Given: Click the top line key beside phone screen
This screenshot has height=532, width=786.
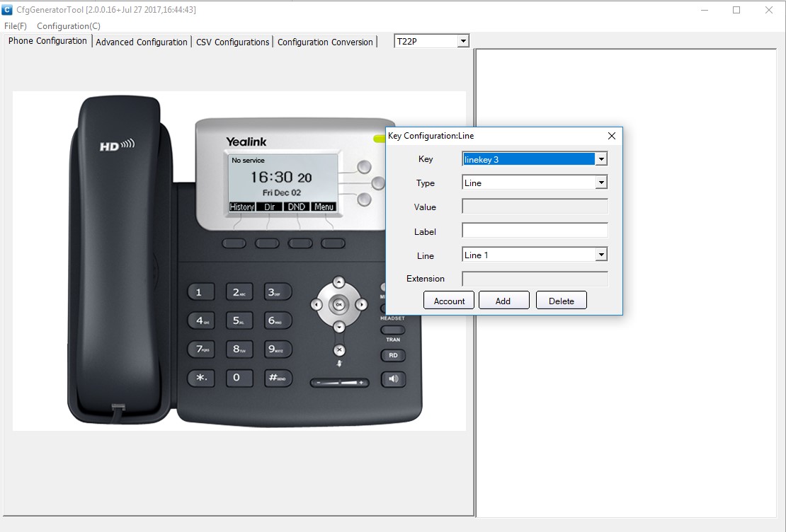Looking at the screenshot, I should point(365,167).
